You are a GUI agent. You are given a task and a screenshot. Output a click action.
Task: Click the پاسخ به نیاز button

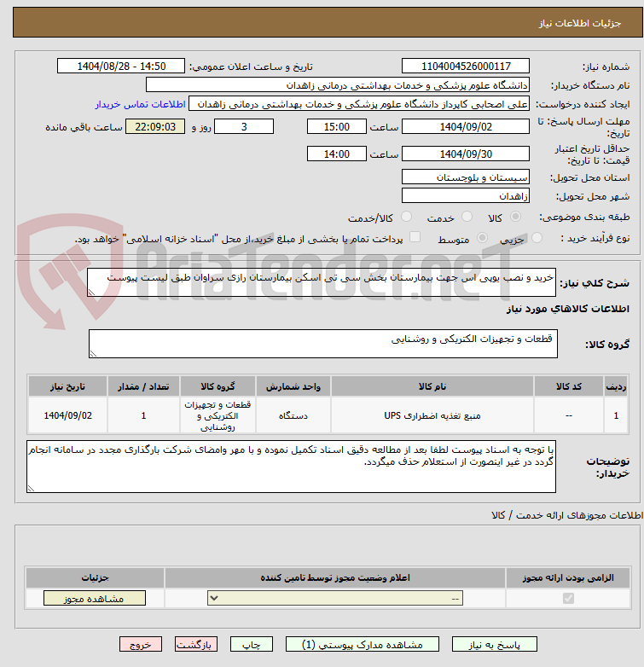[x=494, y=645]
